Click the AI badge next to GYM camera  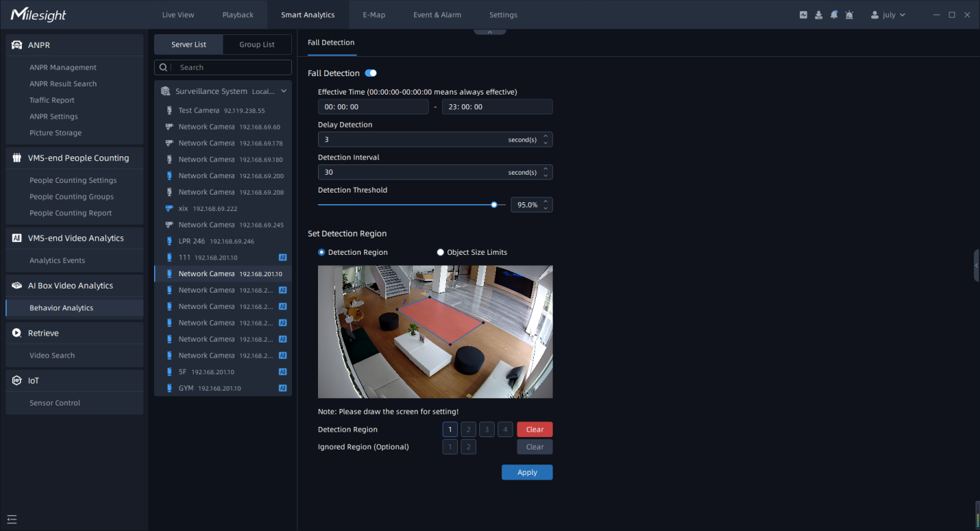coord(282,388)
